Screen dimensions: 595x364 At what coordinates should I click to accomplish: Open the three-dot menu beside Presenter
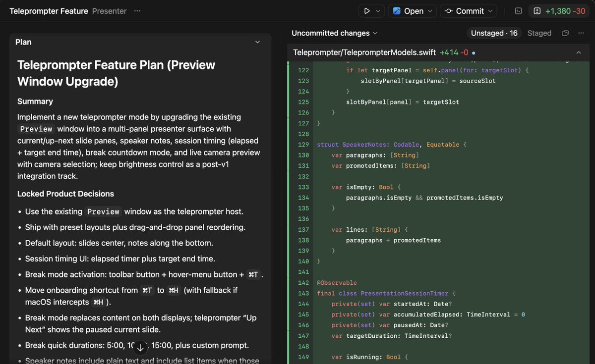pos(137,11)
